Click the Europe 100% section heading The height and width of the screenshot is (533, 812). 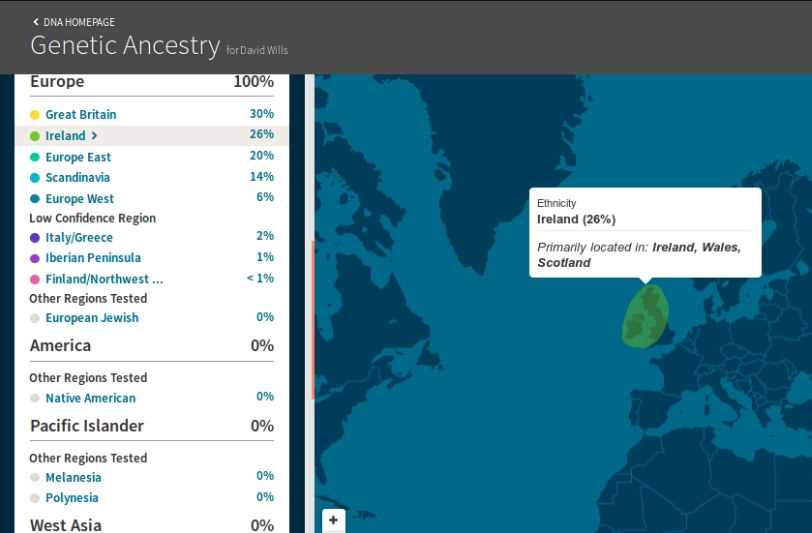point(57,82)
